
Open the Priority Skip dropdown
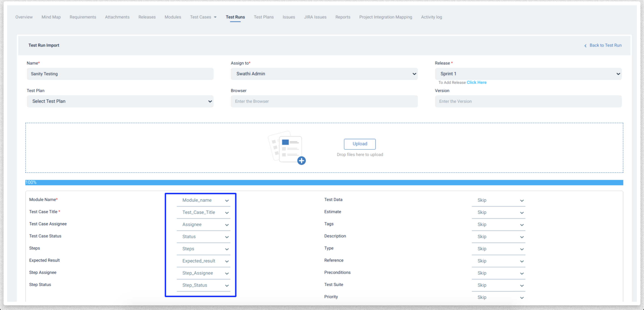(x=498, y=297)
